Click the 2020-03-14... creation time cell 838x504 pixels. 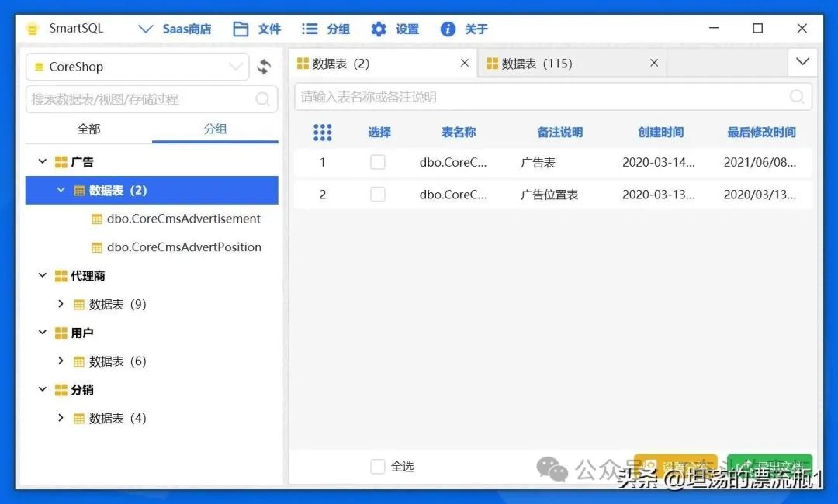(x=659, y=162)
